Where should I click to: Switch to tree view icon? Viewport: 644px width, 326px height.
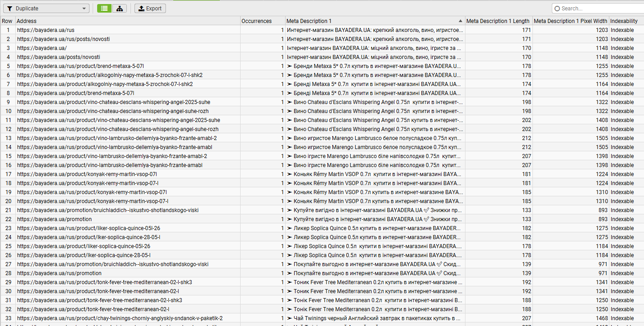tap(119, 8)
